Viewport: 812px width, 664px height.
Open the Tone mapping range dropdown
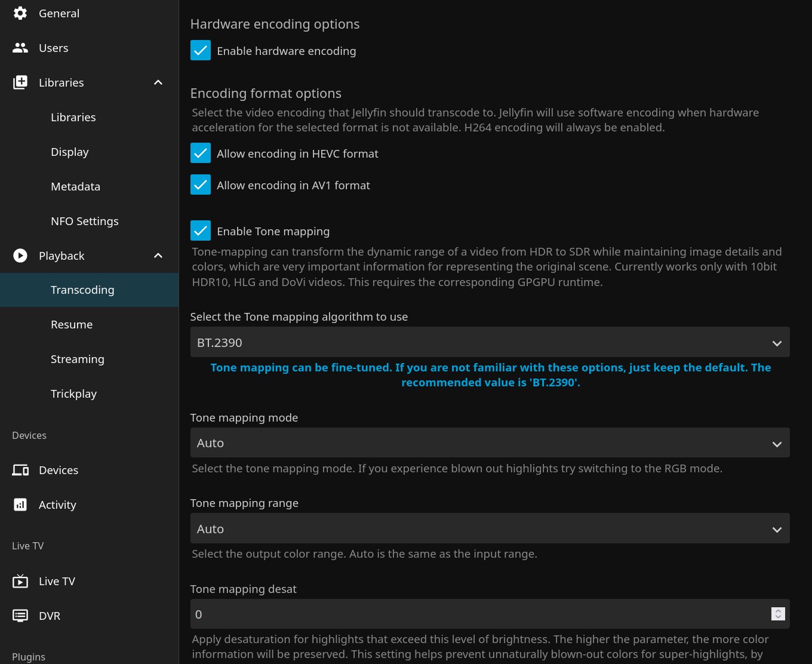490,529
